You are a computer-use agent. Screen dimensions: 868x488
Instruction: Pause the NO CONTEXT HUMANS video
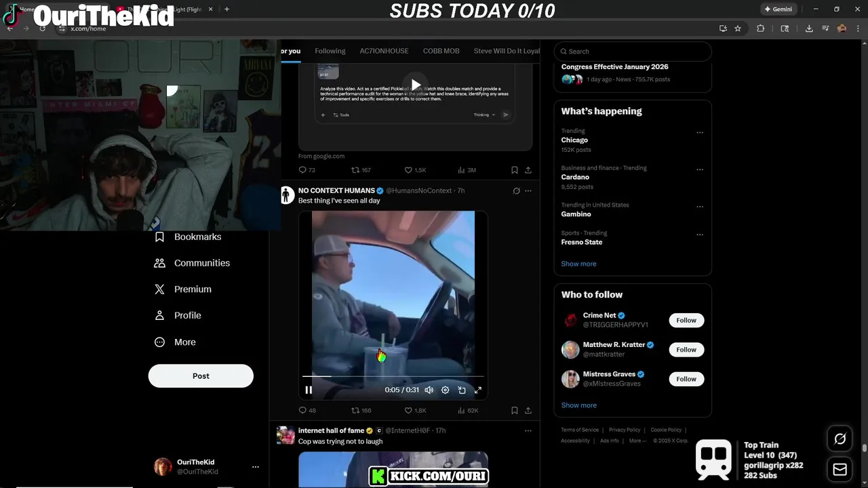coord(309,390)
